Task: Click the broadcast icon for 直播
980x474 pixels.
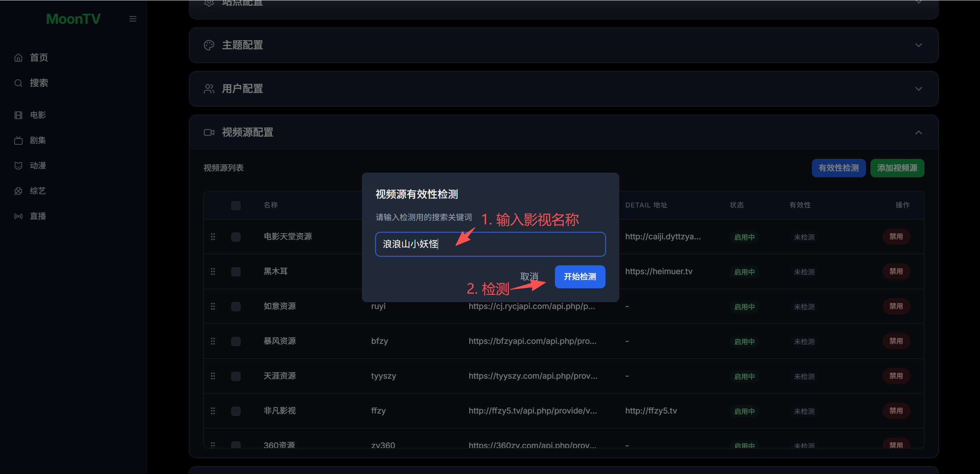Action: click(18, 216)
